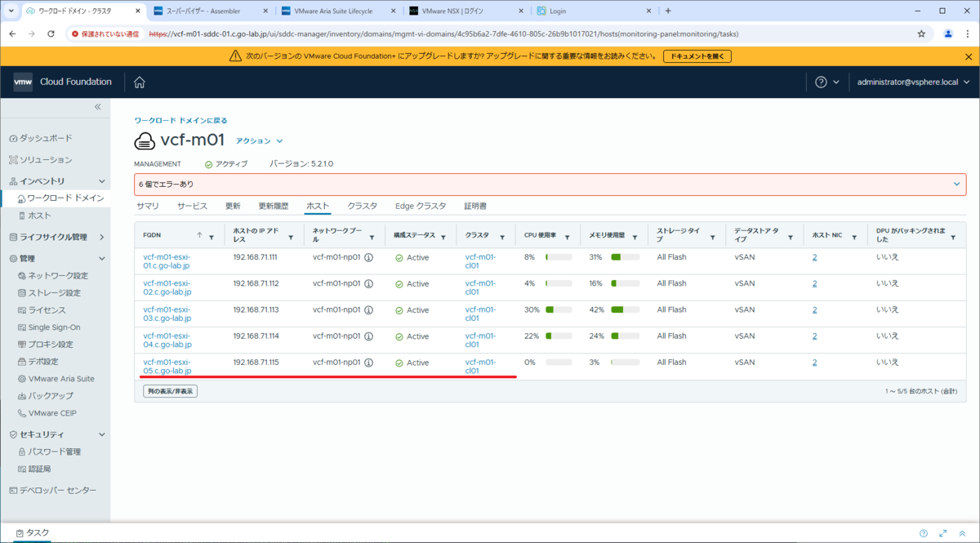This screenshot has height=543, width=980.
Task: Open filter on メモリ使用量 column
Action: [x=635, y=238]
